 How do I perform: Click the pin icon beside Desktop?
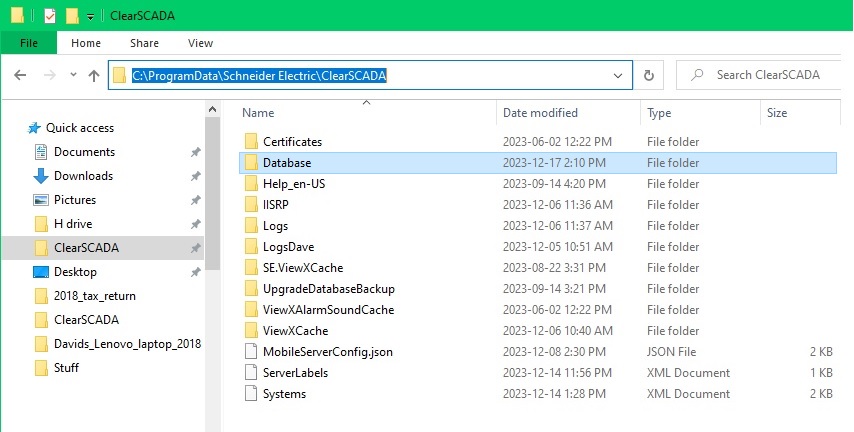coord(196,272)
